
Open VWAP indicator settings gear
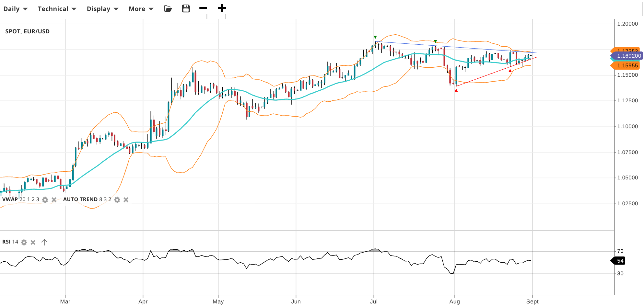point(45,200)
